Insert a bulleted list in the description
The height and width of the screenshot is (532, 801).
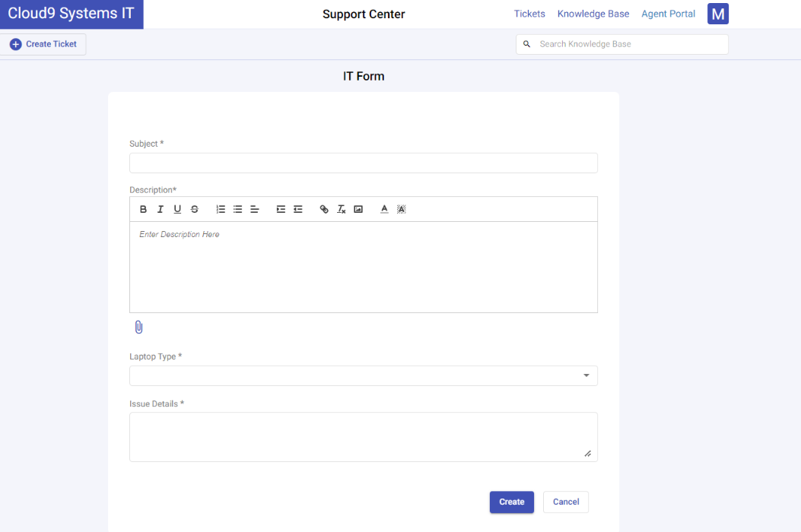pyautogui.click(x=237, y=209)
